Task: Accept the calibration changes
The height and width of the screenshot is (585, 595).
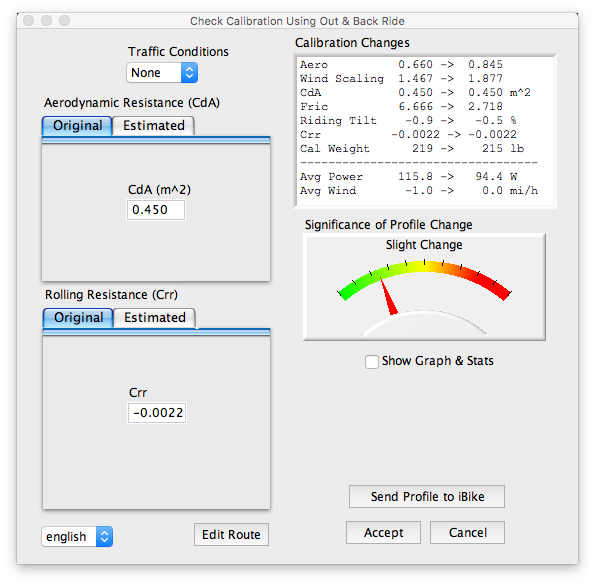Action: (x=383, y=533)
